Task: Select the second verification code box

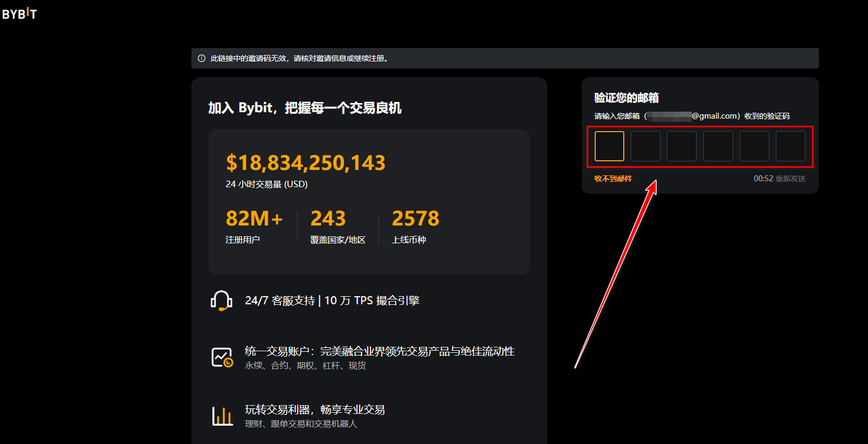Action: pyautogui.click(x=645, y=146)
